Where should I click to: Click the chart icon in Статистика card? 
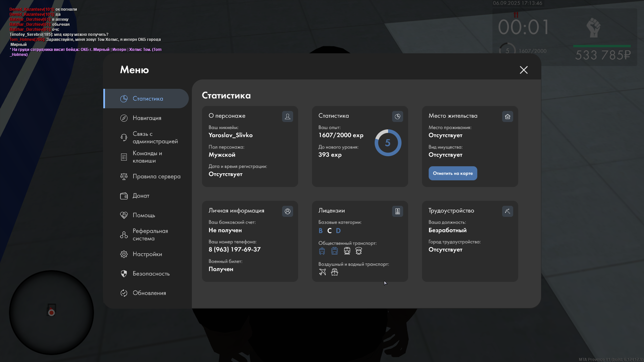[397, 116]
